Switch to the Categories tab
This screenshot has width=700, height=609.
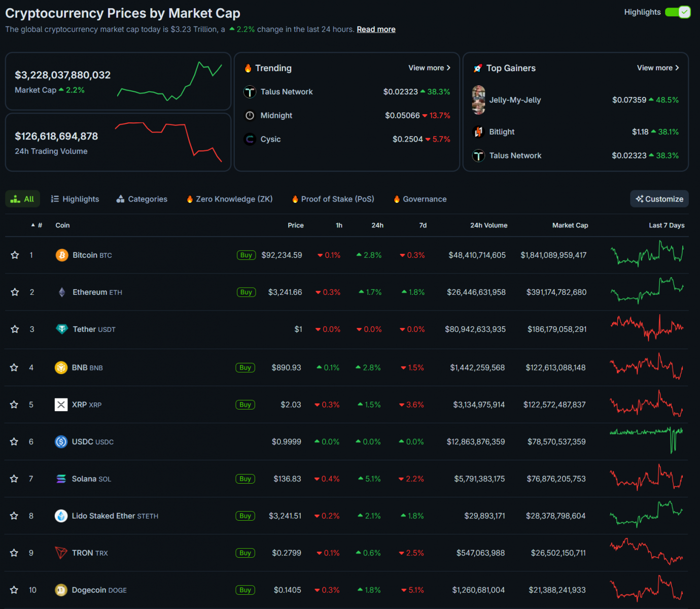pyautogui.click(x=142, y=199)
